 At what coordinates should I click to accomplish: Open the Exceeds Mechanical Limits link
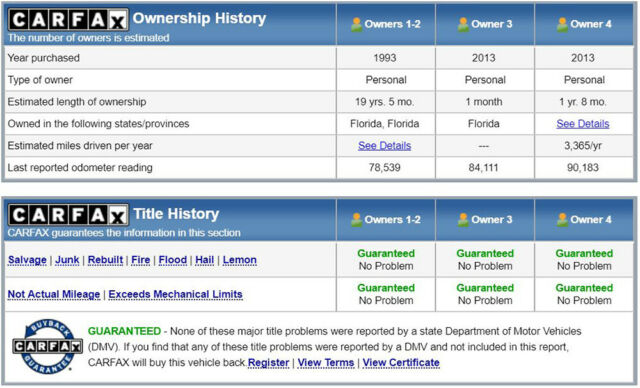tap(176, 294)
